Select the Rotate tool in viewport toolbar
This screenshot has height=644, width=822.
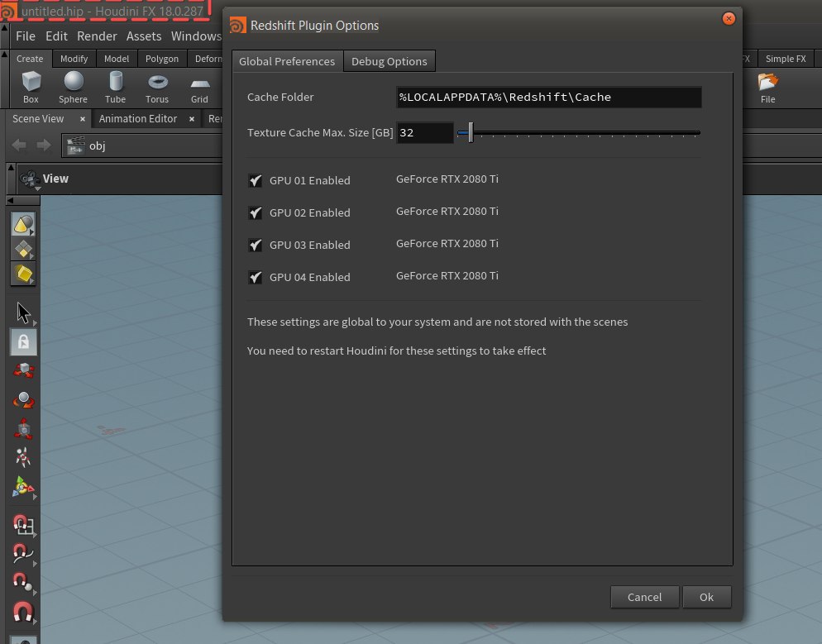(24, 400)
